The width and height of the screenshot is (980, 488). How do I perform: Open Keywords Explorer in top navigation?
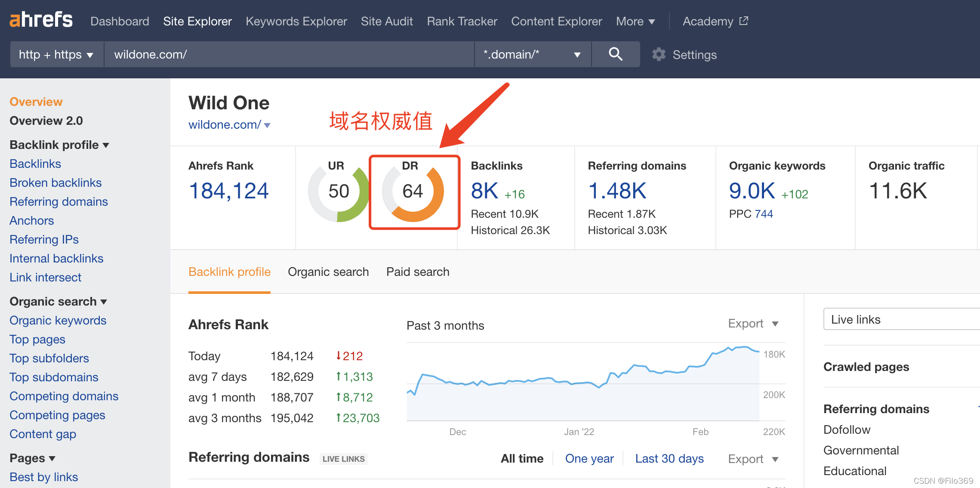(x=296, y=21)
